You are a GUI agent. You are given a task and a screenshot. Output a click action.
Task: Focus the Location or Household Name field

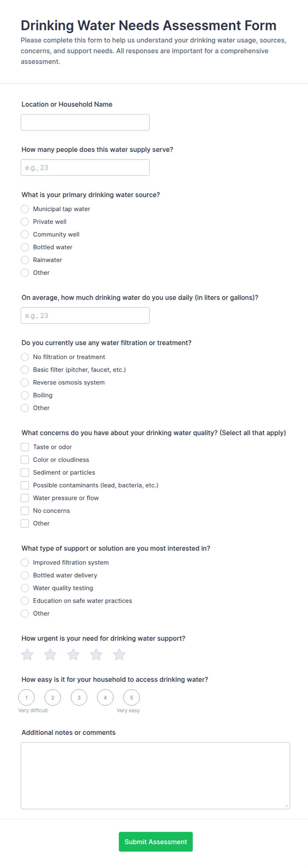(85, 122)
